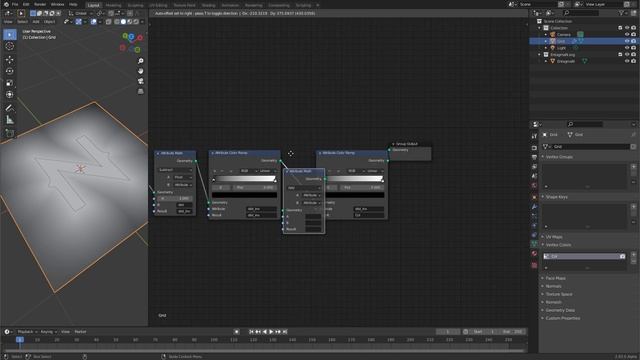Select the Transform tool
640x360 pixels.
10,95
